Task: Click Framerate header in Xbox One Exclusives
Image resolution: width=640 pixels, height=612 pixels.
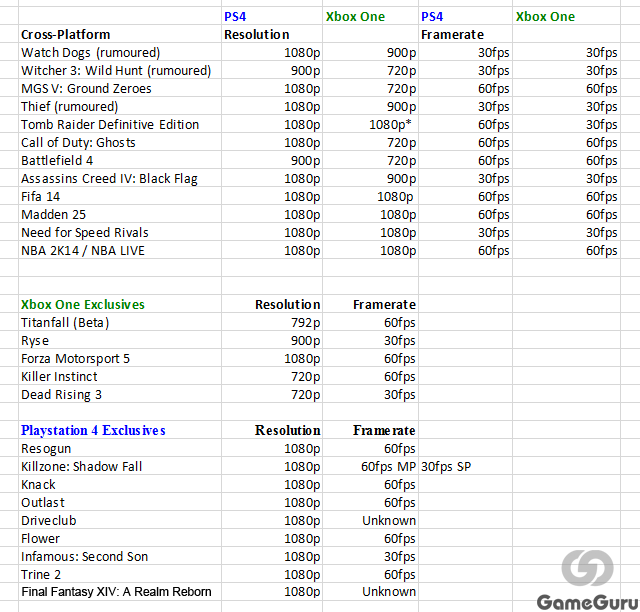Action: coord(370,304)
